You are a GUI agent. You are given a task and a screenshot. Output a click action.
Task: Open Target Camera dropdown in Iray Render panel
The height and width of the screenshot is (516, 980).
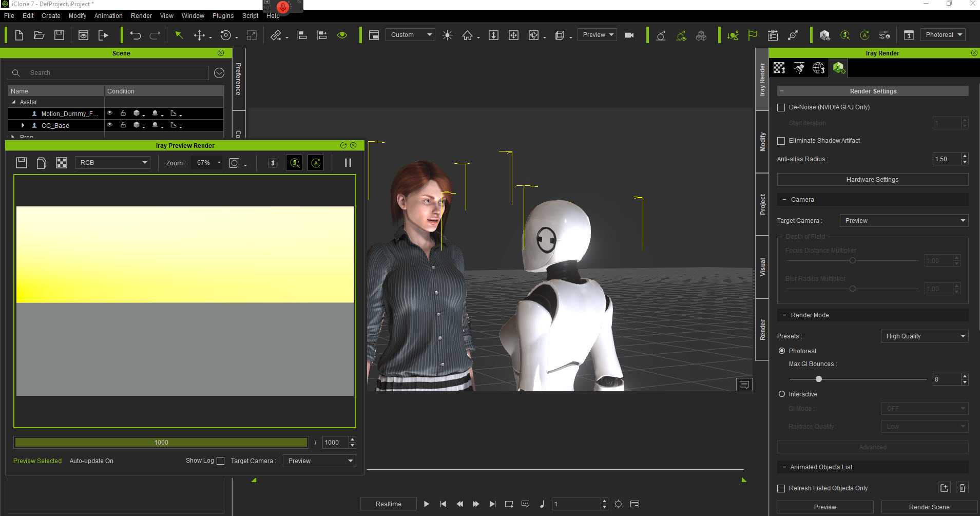(904, 221)
